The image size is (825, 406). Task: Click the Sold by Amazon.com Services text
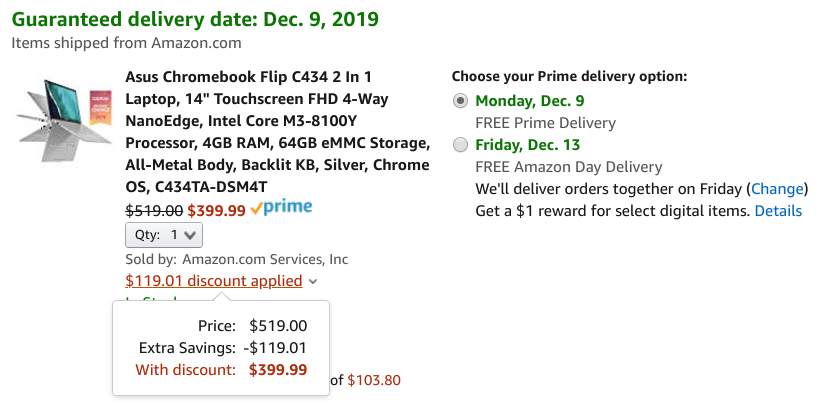(x=237, y=259)
